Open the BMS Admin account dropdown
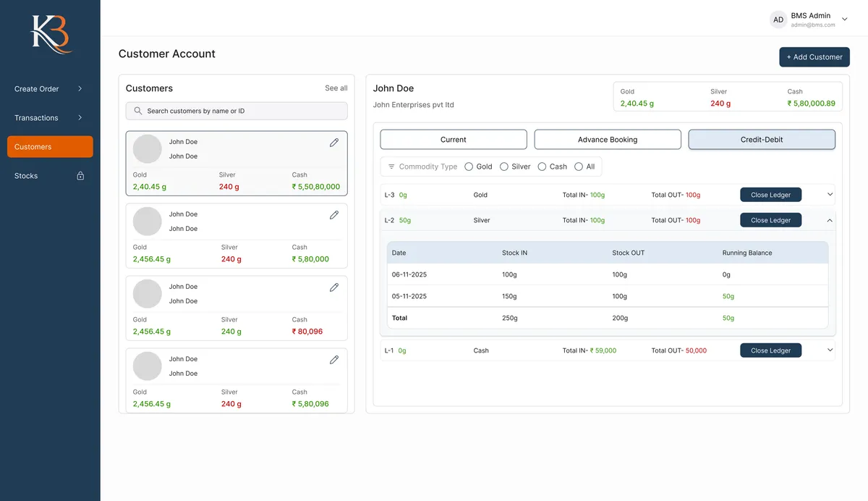868x501 pixels. click(x=845, y=20)
